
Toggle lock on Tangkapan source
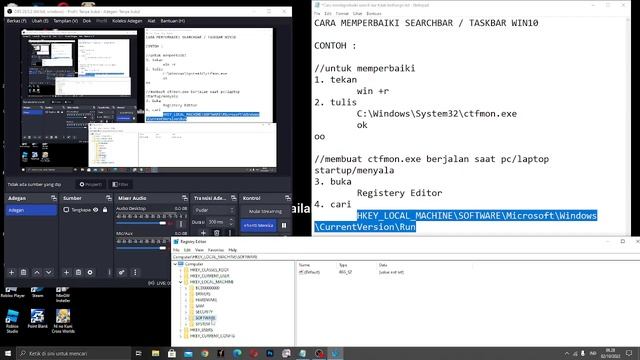(105, 210)
